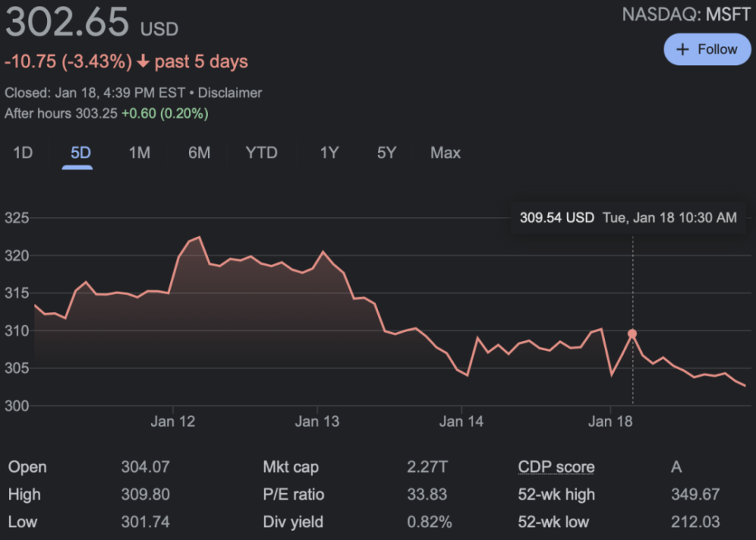
Task: Click the 302.65 current price heading
Action: click(68, 23)
